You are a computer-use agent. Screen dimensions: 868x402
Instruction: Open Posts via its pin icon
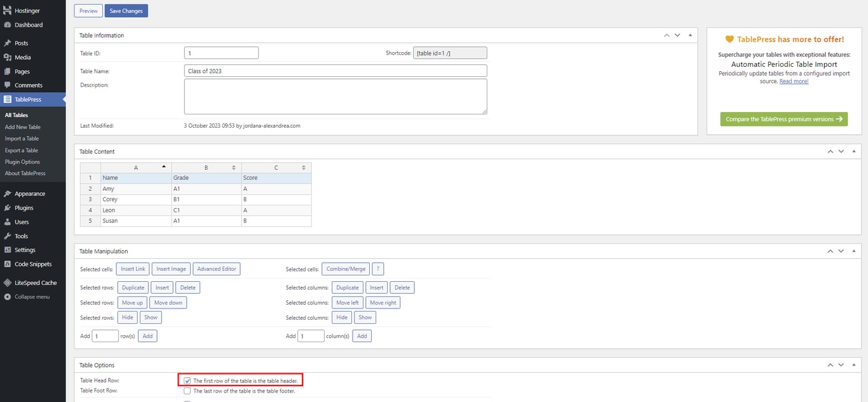pos(7,43)
